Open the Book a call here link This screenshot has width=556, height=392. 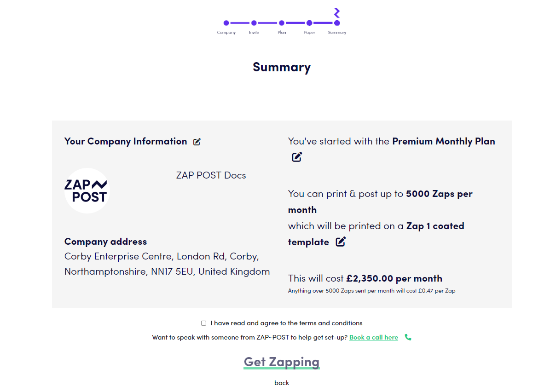[x=373, y=337]
